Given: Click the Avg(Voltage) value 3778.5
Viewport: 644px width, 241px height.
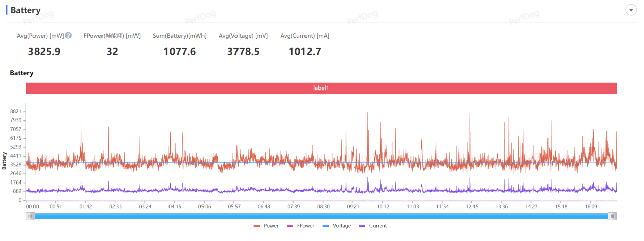Looking at the screenshot, I should point(243,51).
